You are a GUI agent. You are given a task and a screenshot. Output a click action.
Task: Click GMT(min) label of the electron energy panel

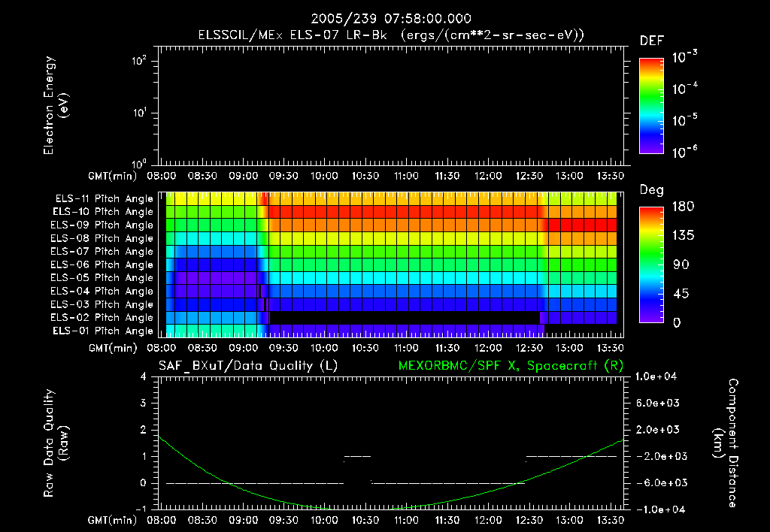pos(113,176)
